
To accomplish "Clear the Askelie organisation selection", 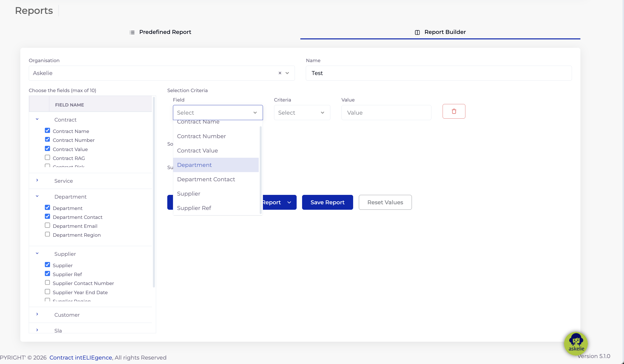I will point(280,73).
